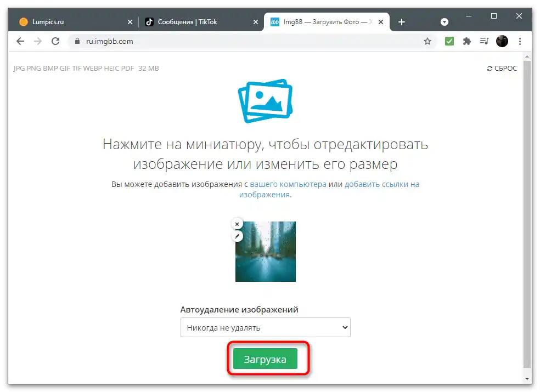
Task: Go back with the browser back arrow
Action: [x=20, y=41]
